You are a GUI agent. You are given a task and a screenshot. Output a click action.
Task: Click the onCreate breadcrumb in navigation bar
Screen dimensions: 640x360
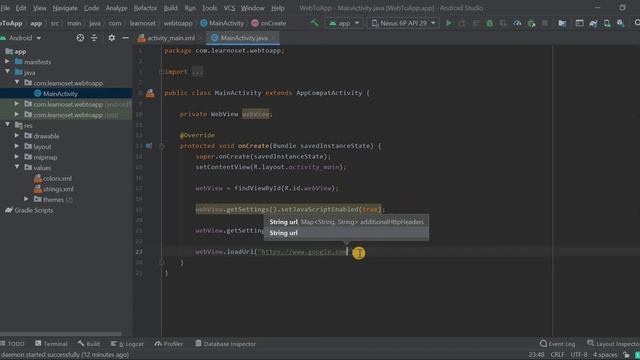(269, 23)
